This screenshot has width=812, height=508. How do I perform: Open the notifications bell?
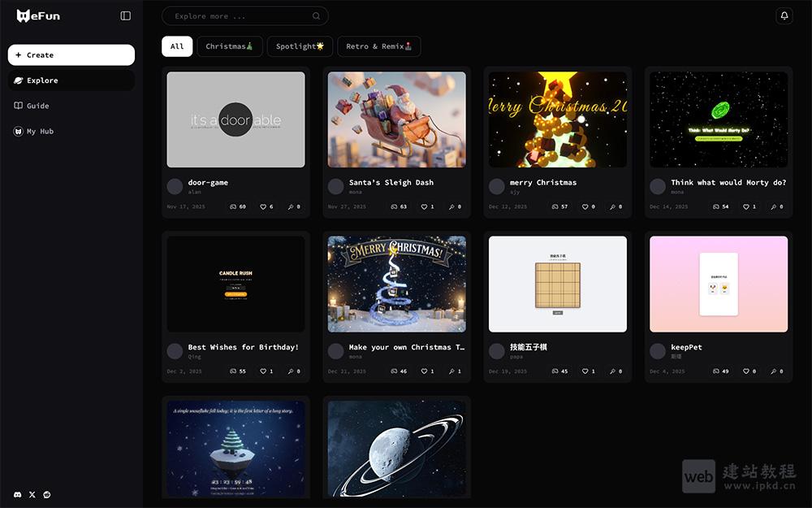pos(784,15)
